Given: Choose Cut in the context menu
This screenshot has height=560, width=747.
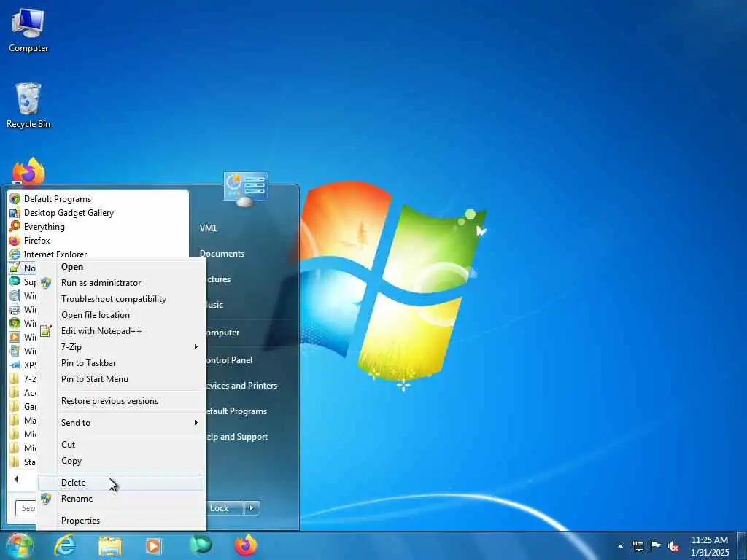Looking at the screenshot, I should (x=121, y=444).
